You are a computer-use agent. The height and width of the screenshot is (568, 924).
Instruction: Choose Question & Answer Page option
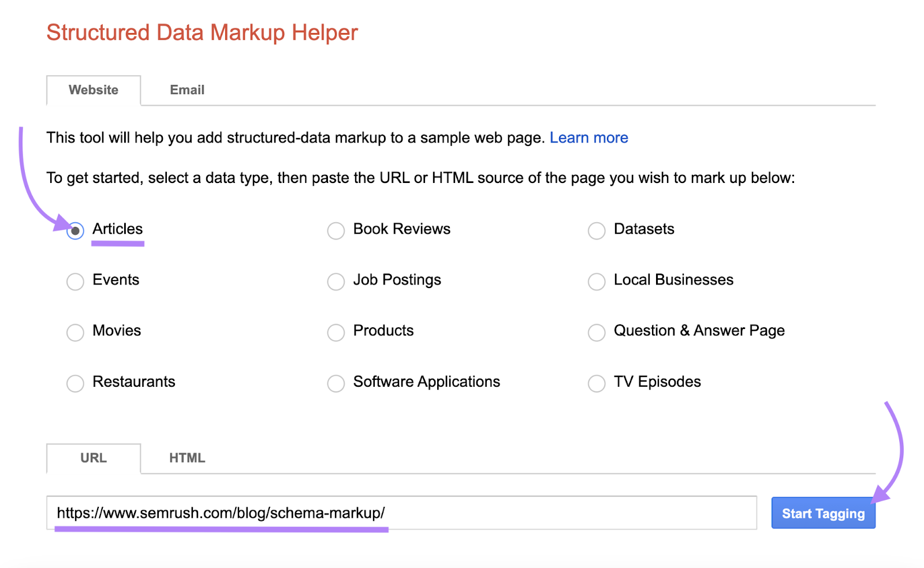597,332
